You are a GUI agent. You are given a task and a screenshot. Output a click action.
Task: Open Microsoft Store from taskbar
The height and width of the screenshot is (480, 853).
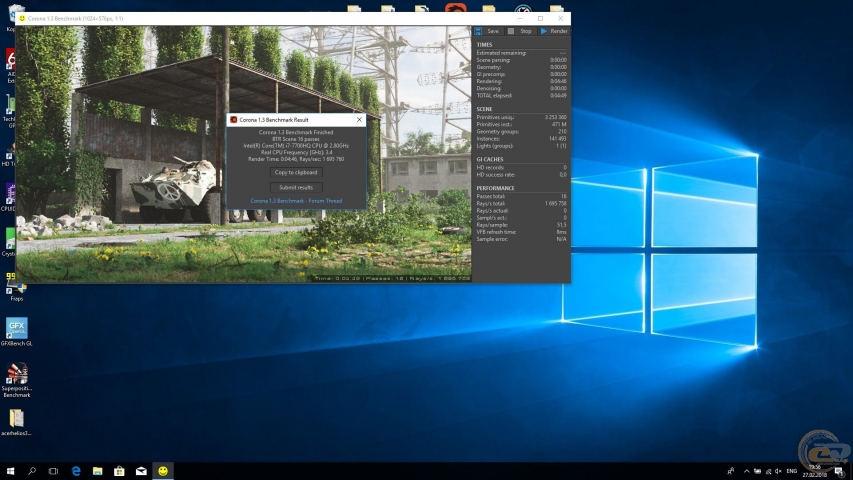(119, 471)
